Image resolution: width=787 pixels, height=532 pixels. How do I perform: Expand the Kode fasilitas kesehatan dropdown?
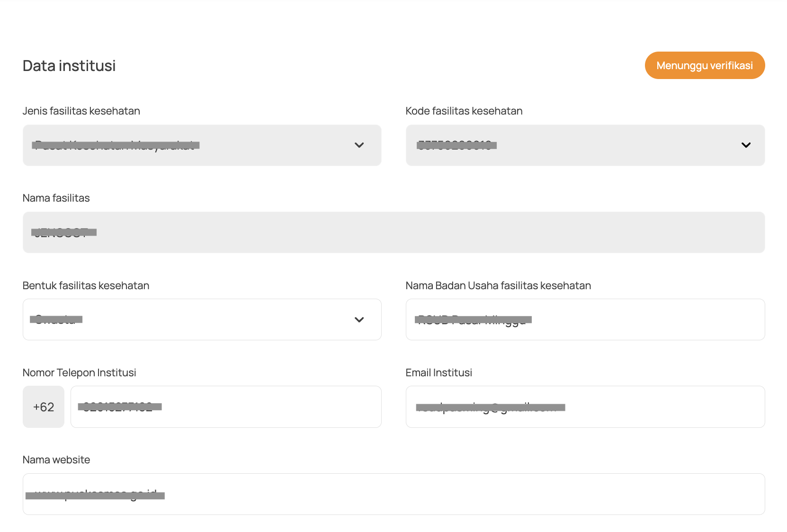[x=585, y=145]
